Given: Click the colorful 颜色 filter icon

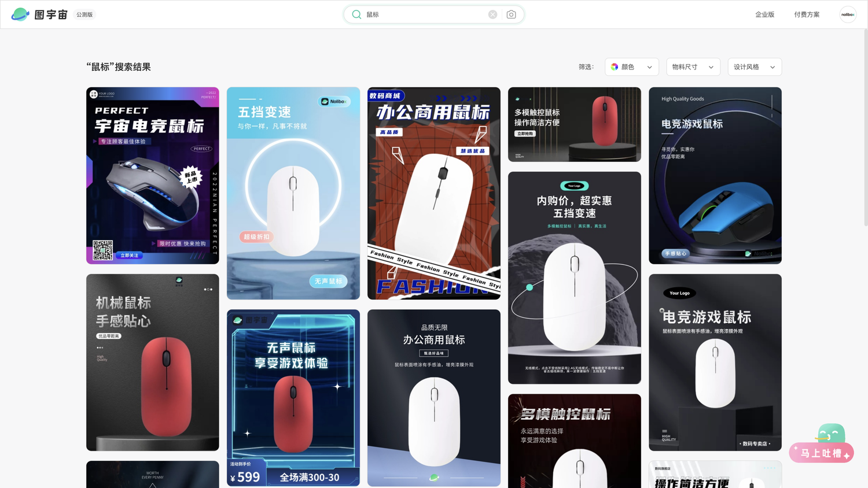Looking at the screenshot, I should (x=615, y=67).
